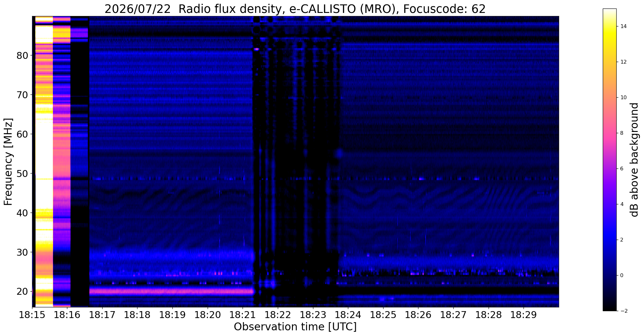Select the 18:24 observation time tick
Image resolution: width=644 pixels, height=336 pixels.
coord(348,315)
